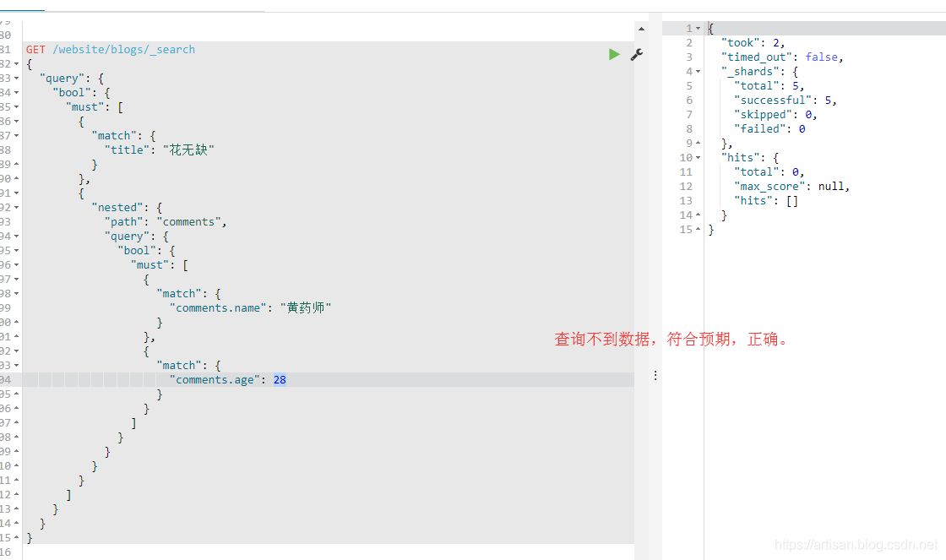
Task: Fold the "nested" query block
Action: [18, 207]
